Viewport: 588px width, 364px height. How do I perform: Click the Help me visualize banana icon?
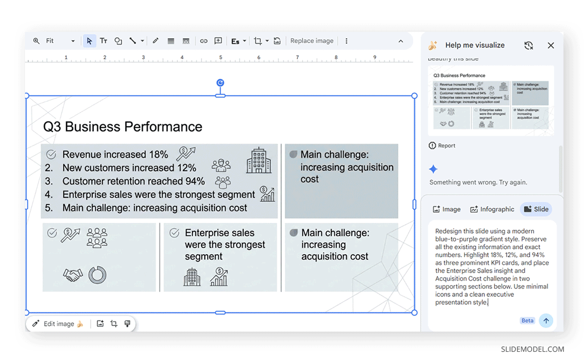[x=433, y=46]
